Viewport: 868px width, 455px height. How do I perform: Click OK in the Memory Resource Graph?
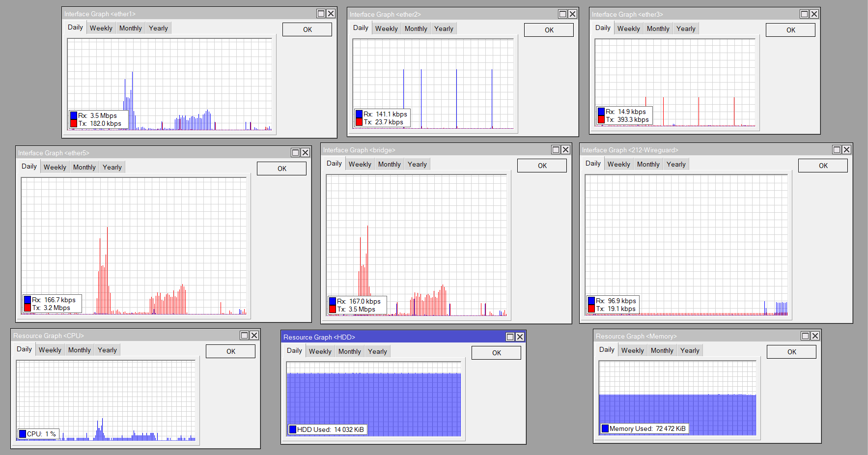(x=791, y=352)
